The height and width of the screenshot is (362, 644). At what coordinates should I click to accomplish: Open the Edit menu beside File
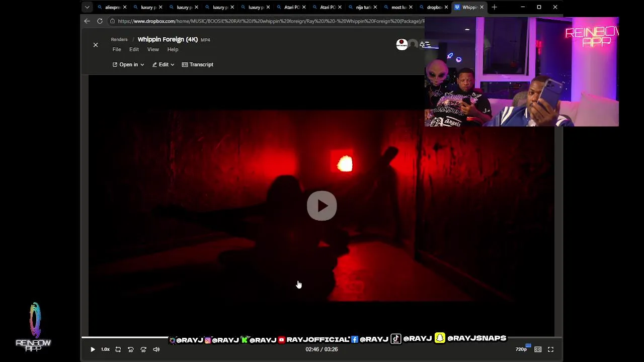(x=134, y=49)
